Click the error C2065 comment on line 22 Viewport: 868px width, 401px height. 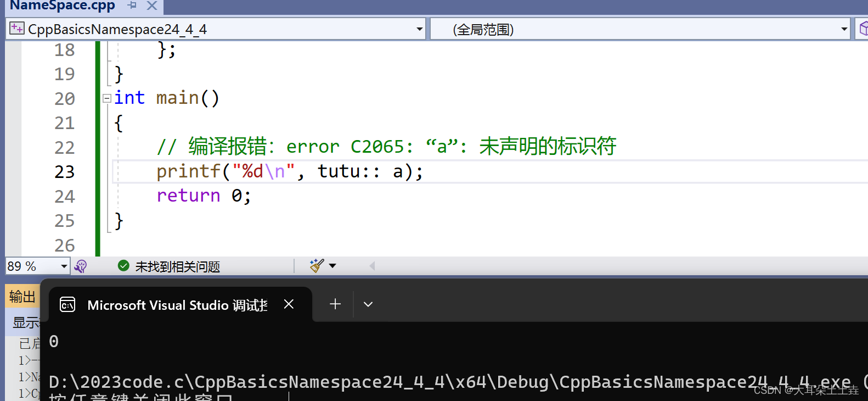point(386,146)
